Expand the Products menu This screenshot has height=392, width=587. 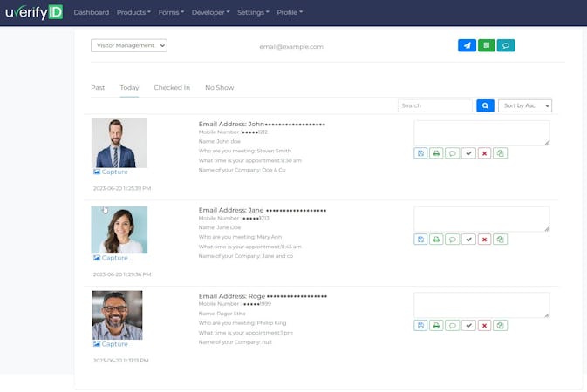[x=133, y=12]
